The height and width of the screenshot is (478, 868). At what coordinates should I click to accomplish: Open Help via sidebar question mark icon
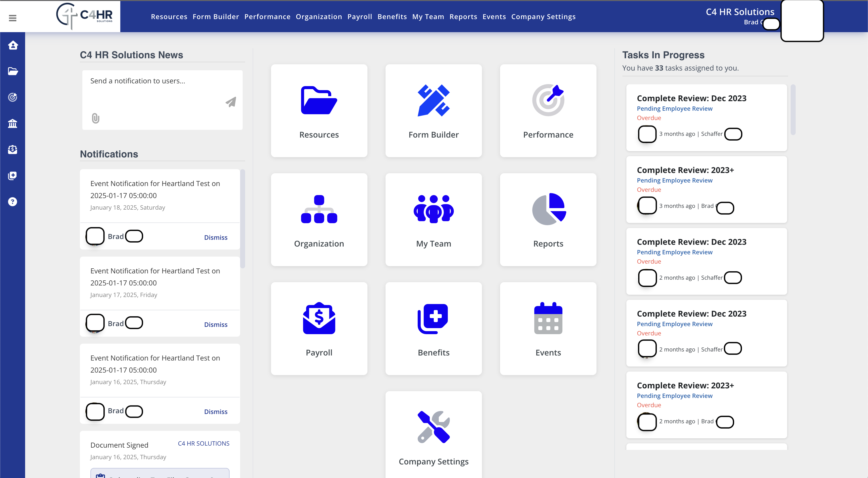(13, 201)
